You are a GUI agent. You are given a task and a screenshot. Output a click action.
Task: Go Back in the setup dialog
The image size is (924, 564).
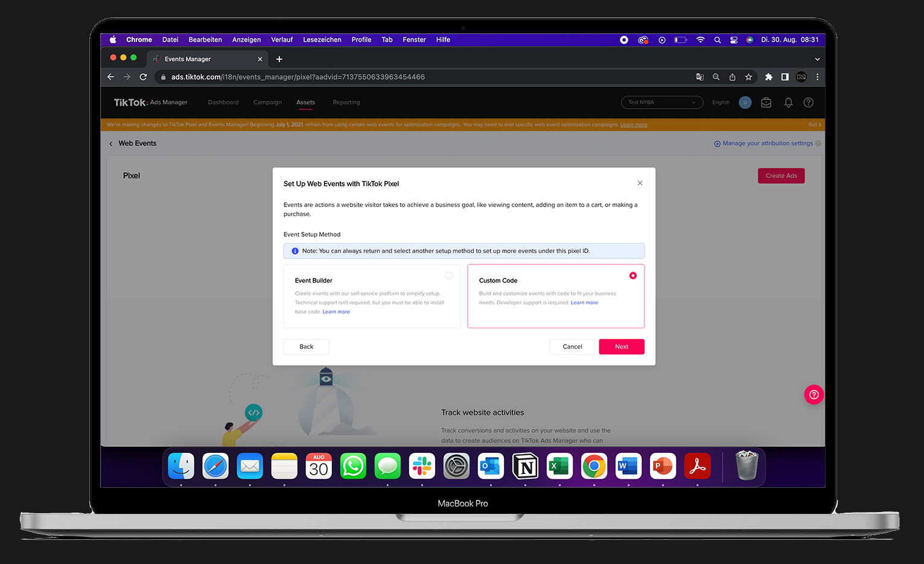(307, 347)
